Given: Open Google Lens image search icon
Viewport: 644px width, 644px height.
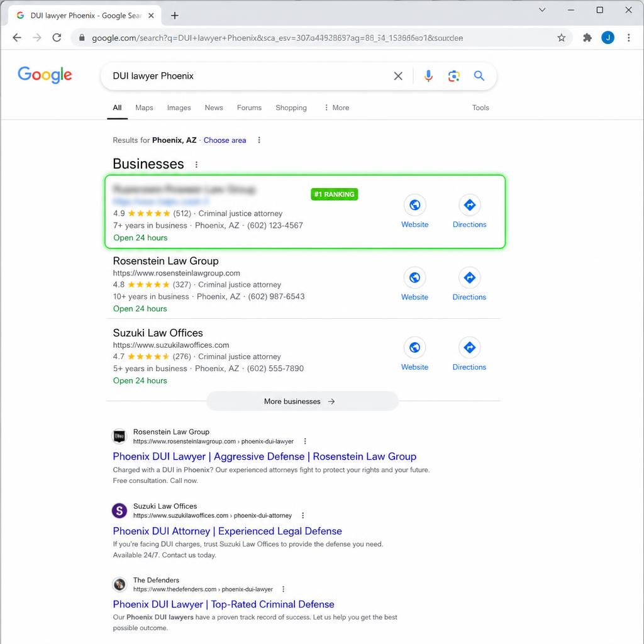Looking at the screenshot, I should [x=453, y=76].
